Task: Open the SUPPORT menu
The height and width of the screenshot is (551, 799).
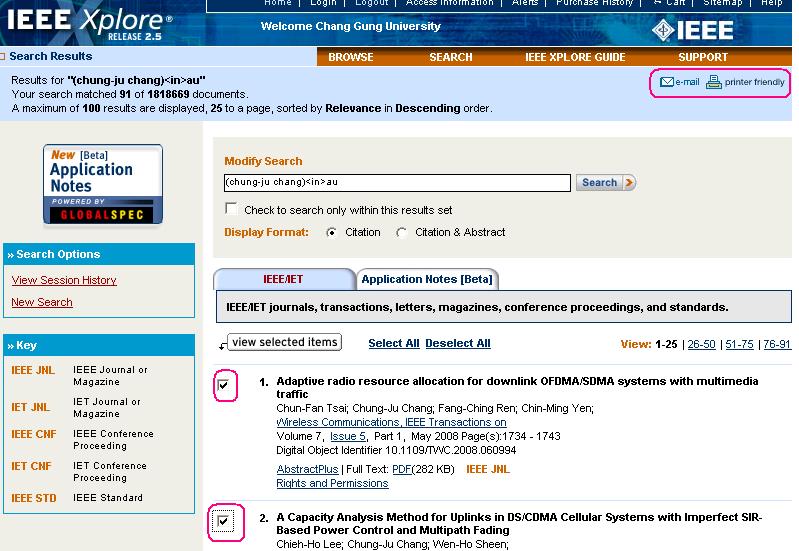Action: [703, 57]
